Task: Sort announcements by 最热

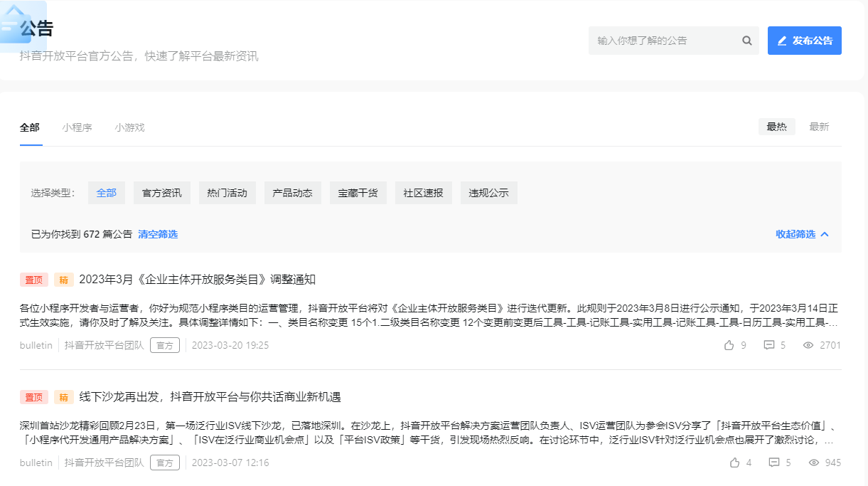Action: point(776,127)
